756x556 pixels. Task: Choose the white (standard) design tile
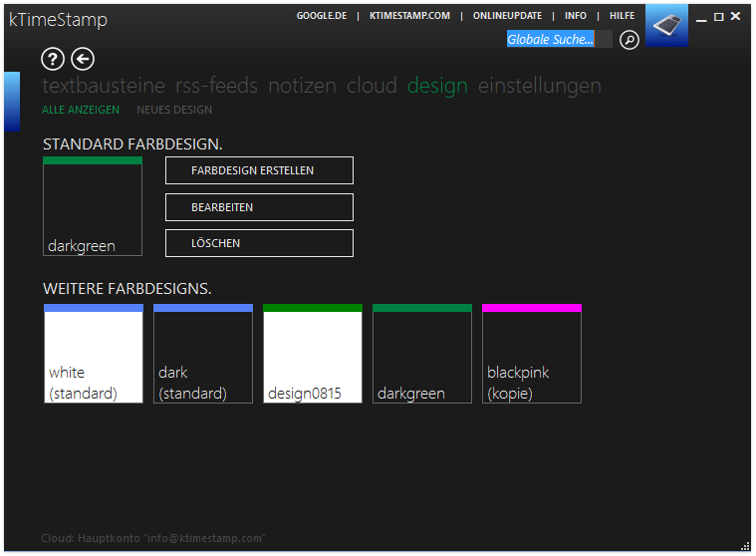tap(94, 354)
